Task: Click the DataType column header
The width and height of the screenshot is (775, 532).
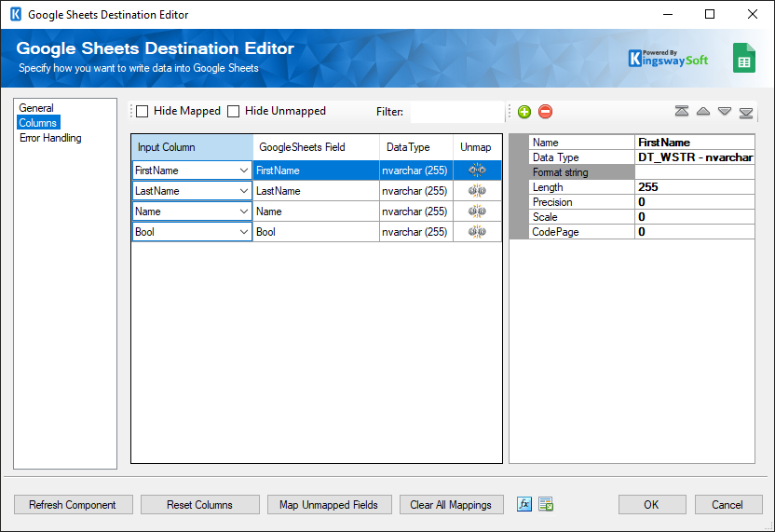Action: (416, 147)
